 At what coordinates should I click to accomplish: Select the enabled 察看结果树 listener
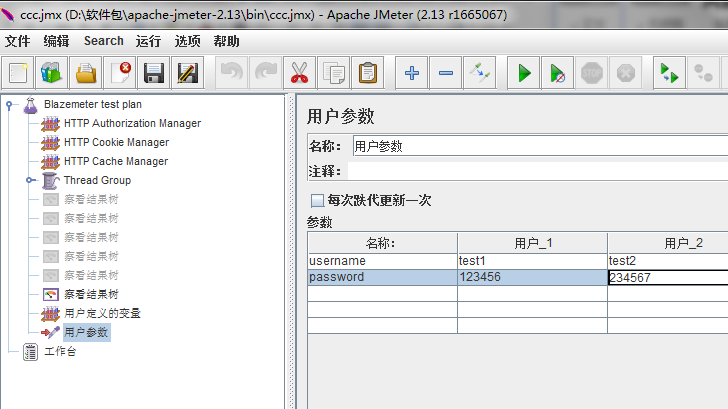coord(91,294)
